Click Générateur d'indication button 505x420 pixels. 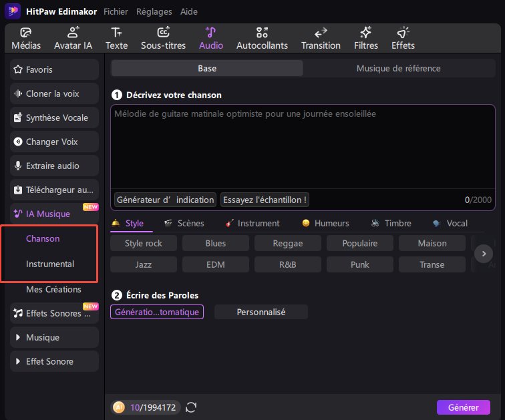coord(165,200)
